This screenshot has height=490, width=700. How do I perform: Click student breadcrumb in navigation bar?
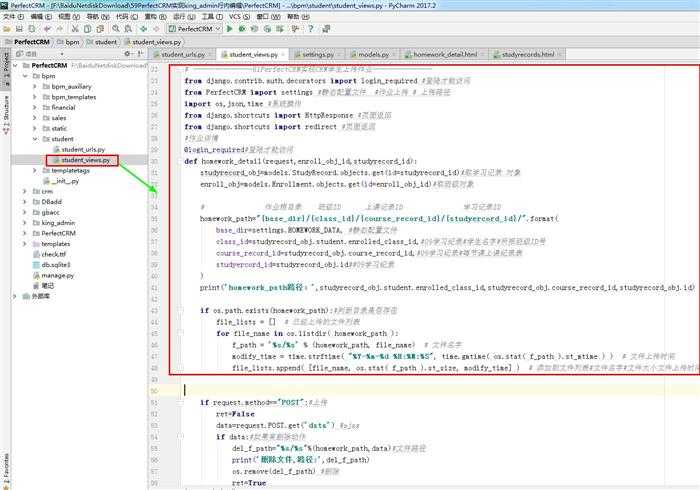[102, 42]
